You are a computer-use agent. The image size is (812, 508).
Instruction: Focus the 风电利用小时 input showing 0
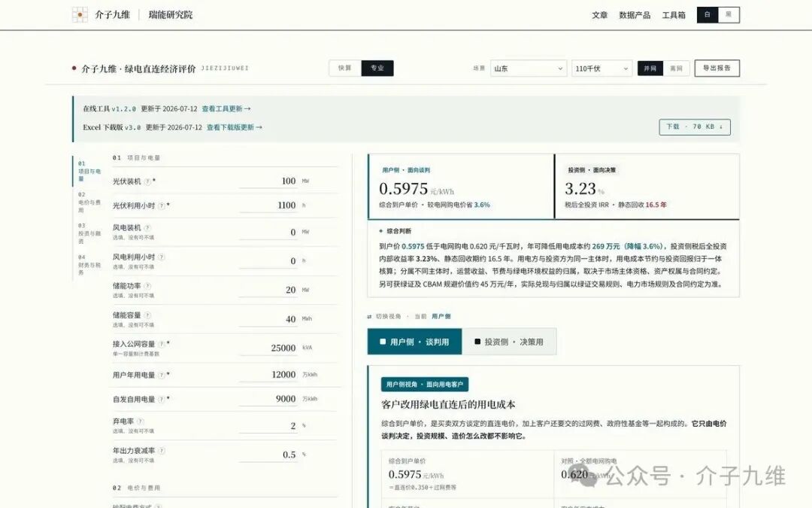268,260
